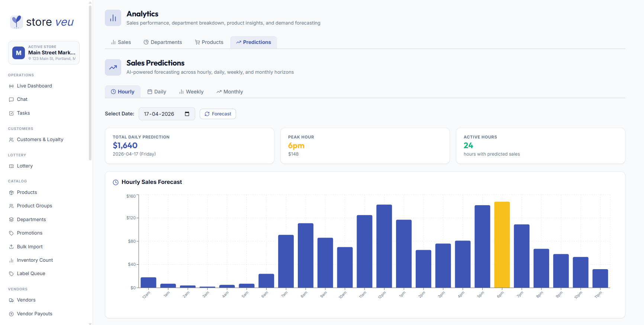Switch to the Weekly forecast tab

point(191,92)
